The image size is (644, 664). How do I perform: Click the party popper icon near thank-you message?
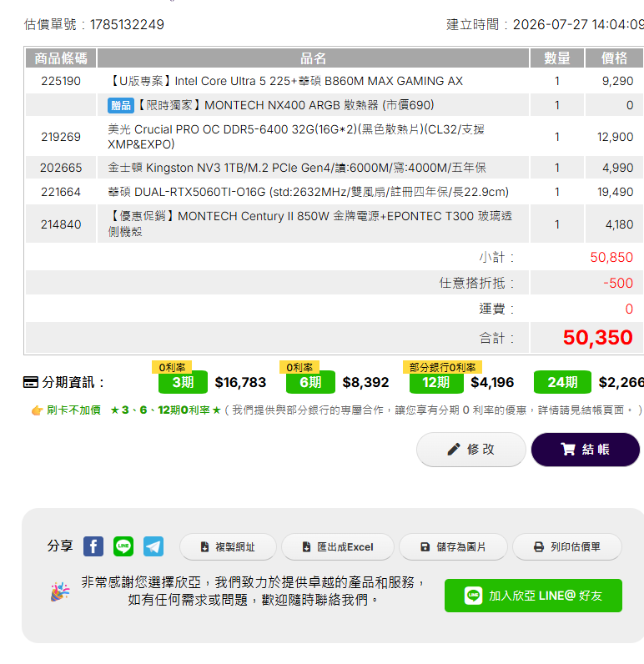click(x=60, y=591)
